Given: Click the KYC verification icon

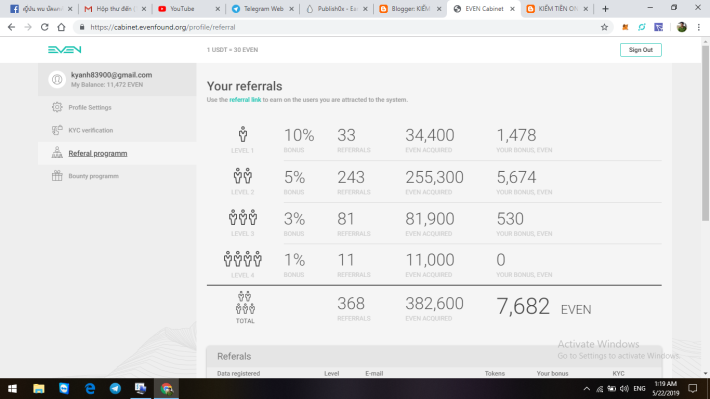Looking at the screenshot, I should click(x=57, y=130).
